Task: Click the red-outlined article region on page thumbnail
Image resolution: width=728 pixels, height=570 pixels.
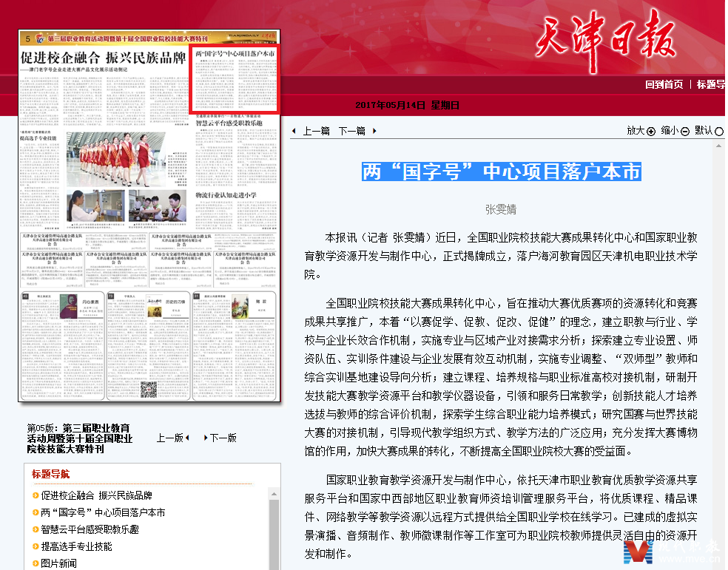Action: tap(235, 79)
